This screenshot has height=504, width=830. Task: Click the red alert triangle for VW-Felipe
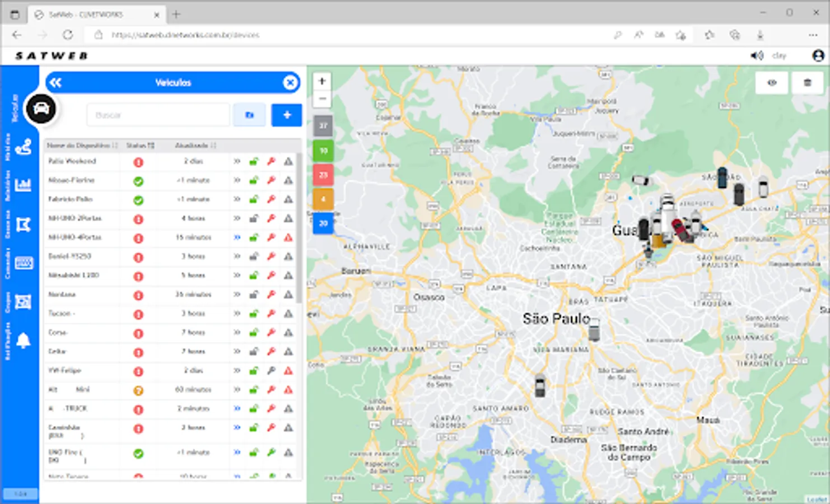pos(288,371)
